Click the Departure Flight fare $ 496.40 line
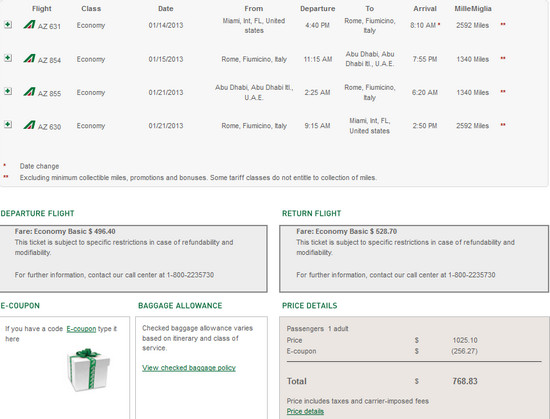550x419 pixels. [x=65, y=231]
